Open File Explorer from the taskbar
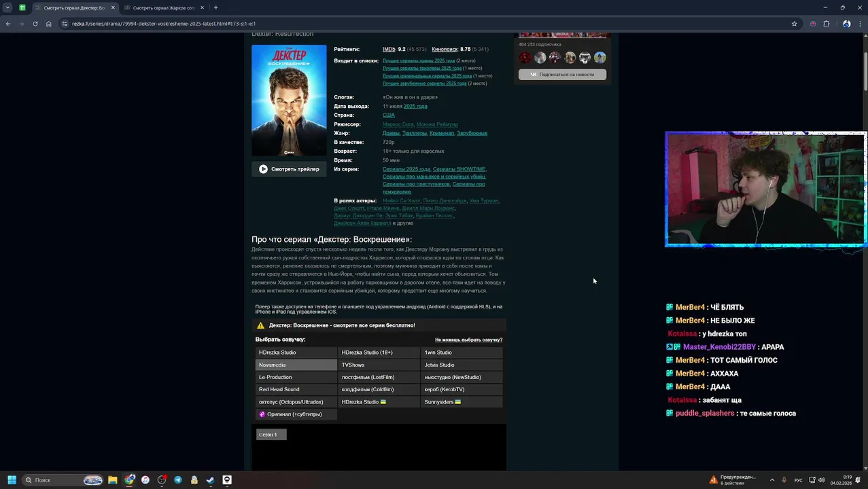868x489 pixels. pos(113,480)
